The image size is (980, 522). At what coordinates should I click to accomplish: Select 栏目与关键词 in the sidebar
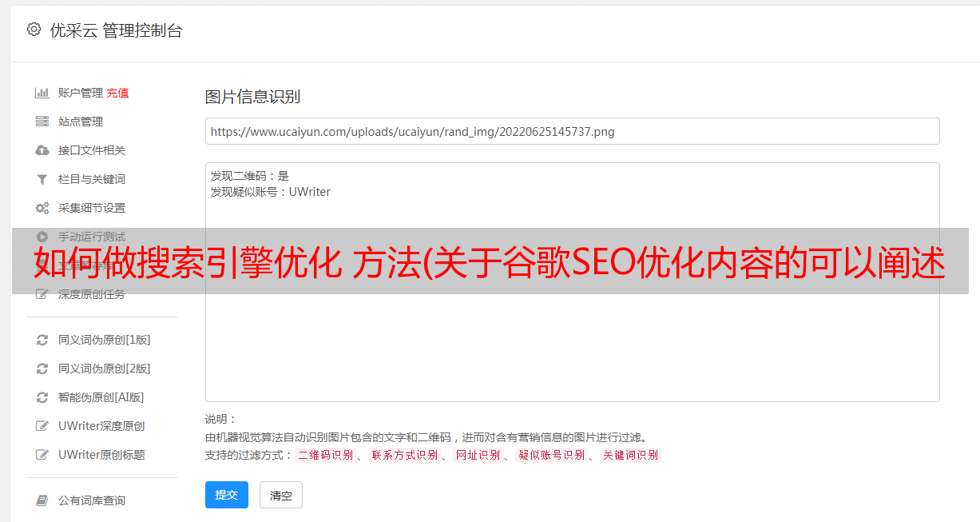pyautogui.click(x=92, y=179)
